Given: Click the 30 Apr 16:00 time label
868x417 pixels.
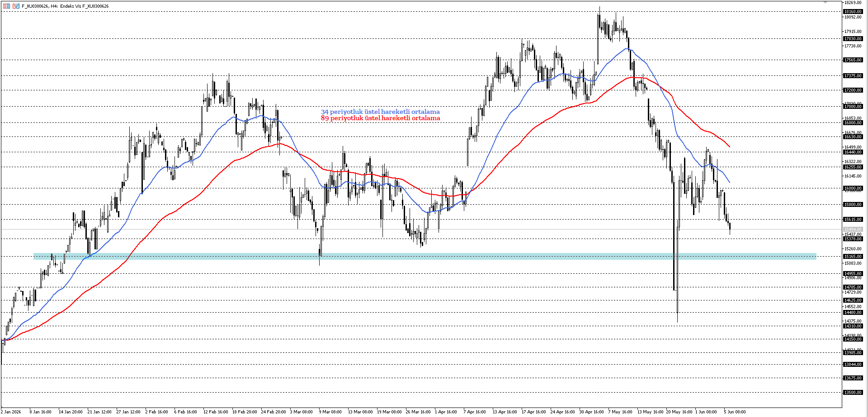Looking at the screenshot, I should (592, 412).
